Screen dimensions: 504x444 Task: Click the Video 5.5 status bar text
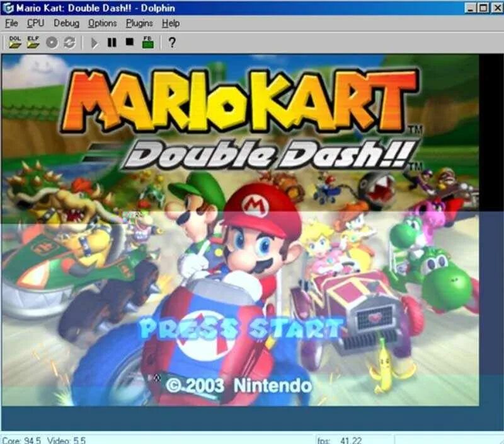[67, 440]
